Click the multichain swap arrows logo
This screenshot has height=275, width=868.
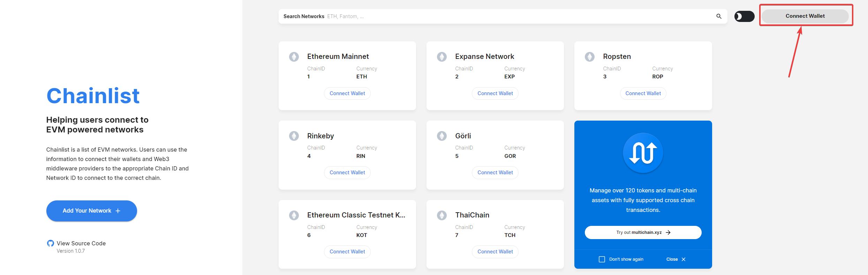click(643, 153)
